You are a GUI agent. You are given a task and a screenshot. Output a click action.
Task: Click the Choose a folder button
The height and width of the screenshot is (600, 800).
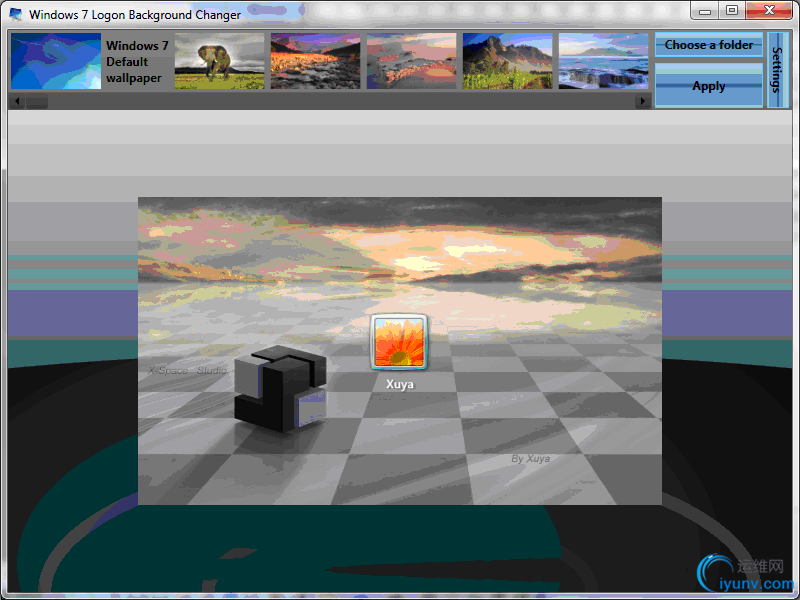[x=709, y=45]
